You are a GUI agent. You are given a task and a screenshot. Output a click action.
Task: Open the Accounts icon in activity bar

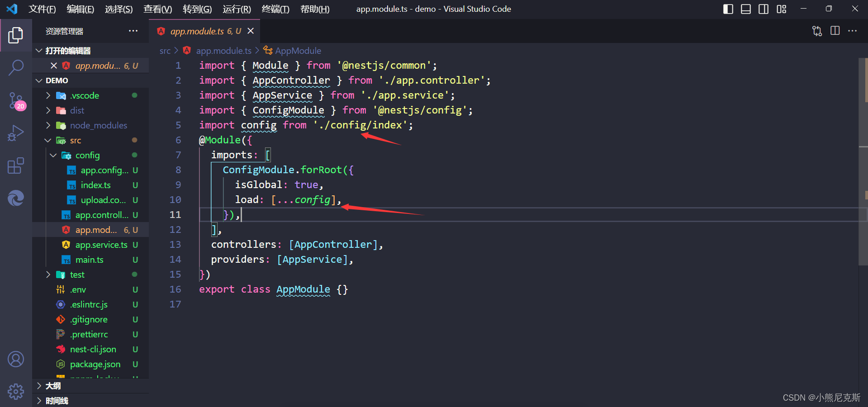pos(16,360)
